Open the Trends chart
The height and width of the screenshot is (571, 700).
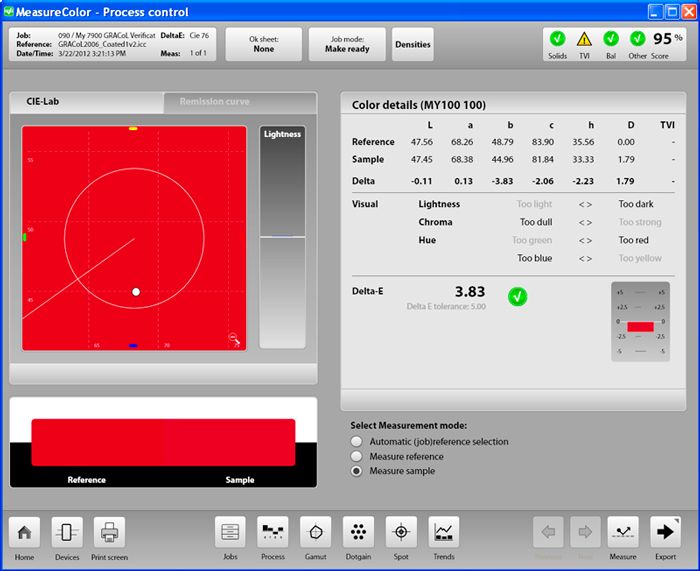pos(444,532)
